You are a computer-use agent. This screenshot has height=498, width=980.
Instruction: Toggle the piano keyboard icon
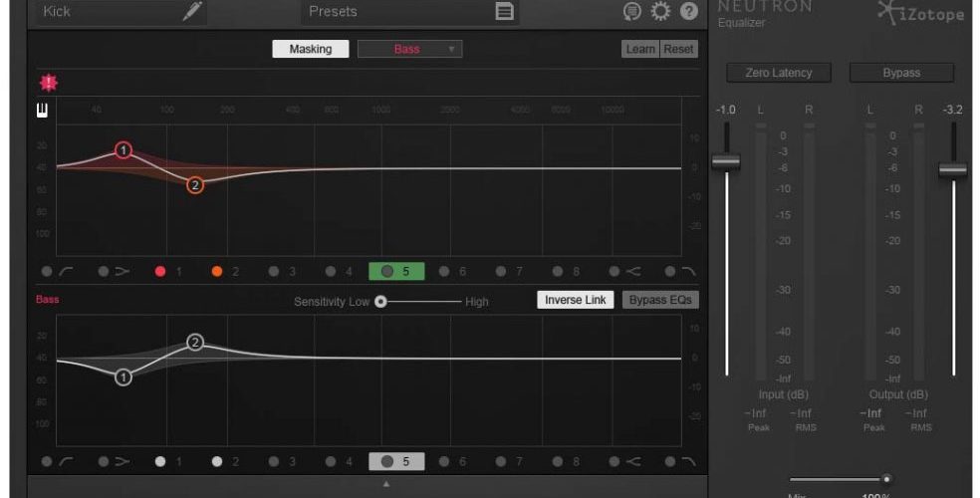coord(42,111)
